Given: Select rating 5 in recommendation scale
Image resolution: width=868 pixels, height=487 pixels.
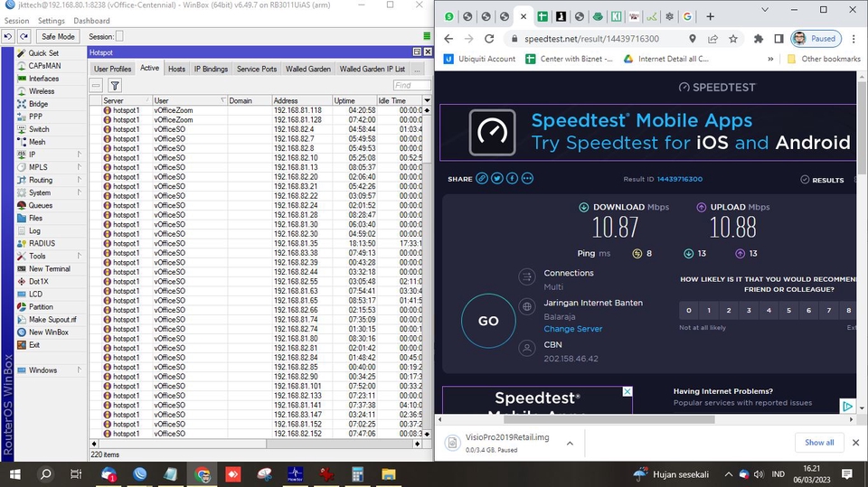Looking at the screenshot, I should (x=788, y=311).
